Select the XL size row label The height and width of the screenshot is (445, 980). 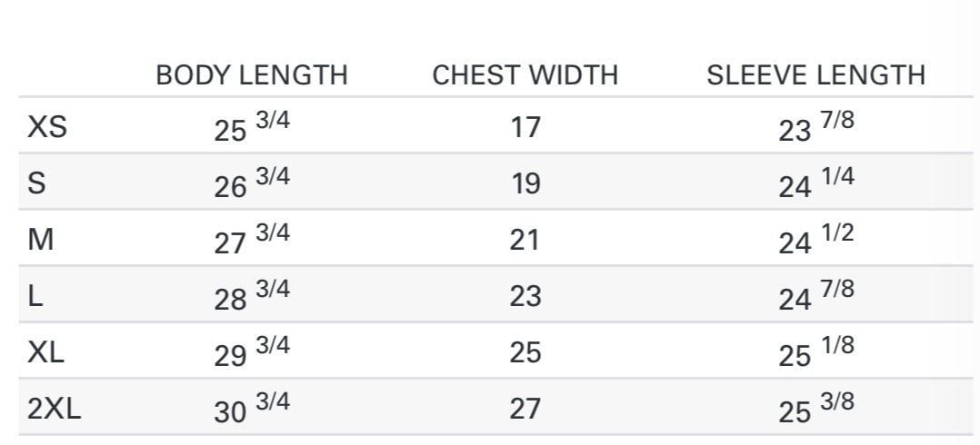(46, 352)
